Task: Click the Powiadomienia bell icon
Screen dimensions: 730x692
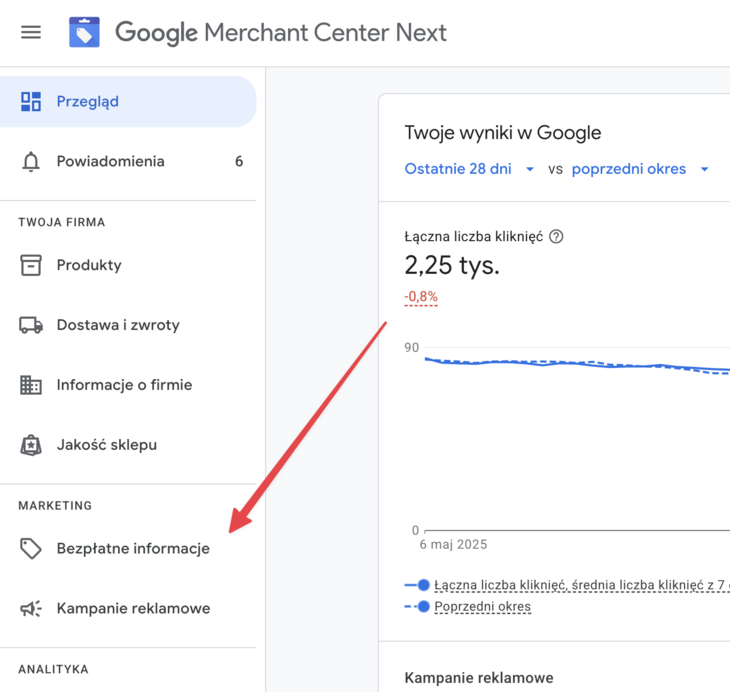Action: [31, 162]
